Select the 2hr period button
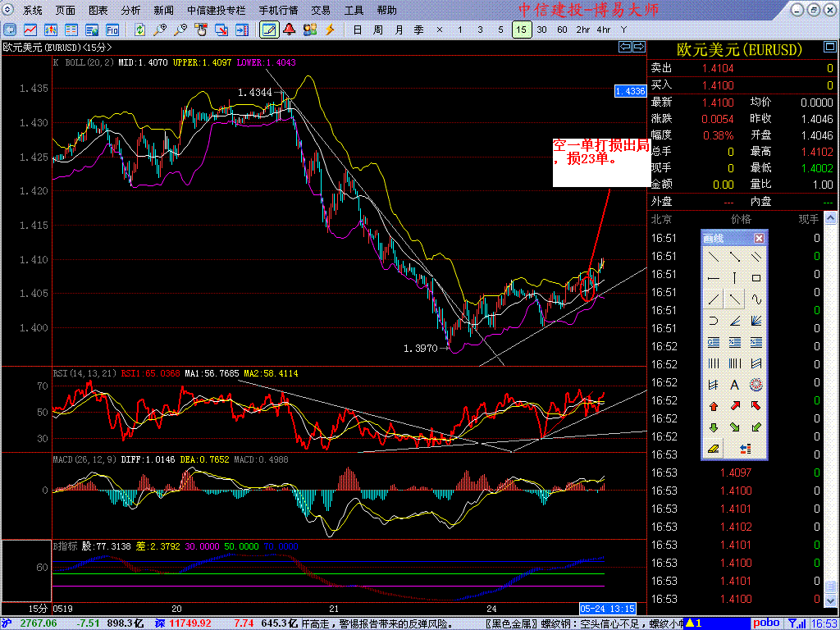 [x=583, y=30]
